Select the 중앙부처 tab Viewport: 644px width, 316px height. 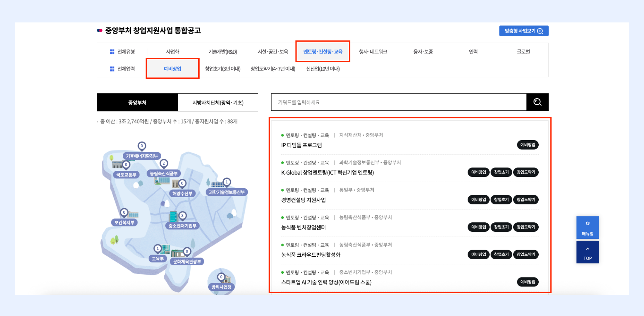[x=137, y=102]
